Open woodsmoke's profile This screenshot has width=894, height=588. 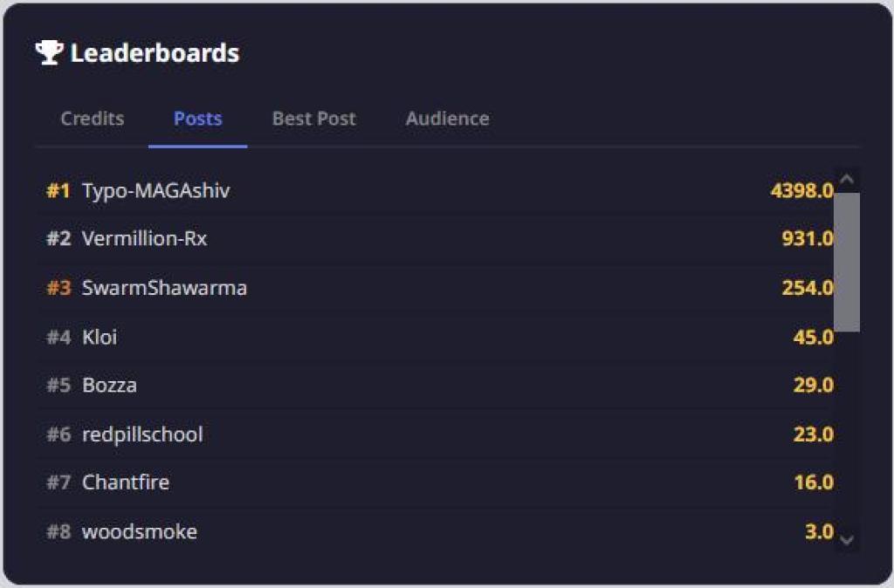(x=140, y=532)
